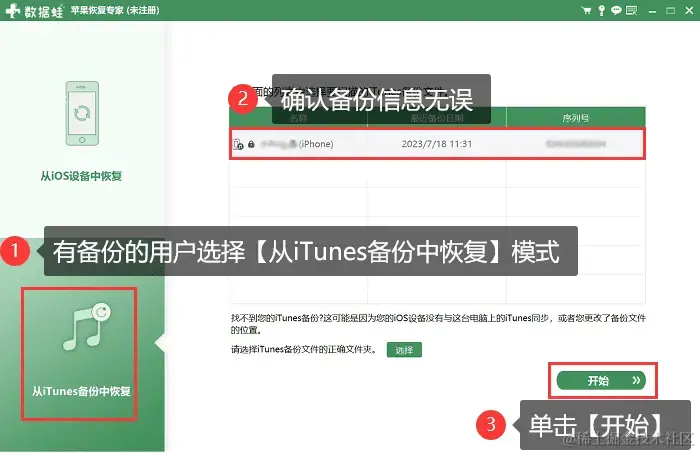Minimize the 苹果恢复专家 window
This screenshot has width=700, height=453.
pyautogui.click(x=652, y=11)
